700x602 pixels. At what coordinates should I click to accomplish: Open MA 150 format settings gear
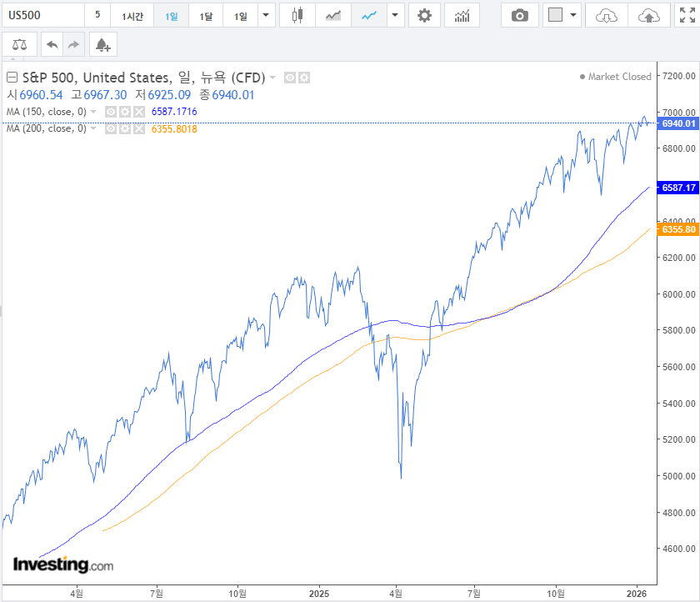click(x=125, y=112)
